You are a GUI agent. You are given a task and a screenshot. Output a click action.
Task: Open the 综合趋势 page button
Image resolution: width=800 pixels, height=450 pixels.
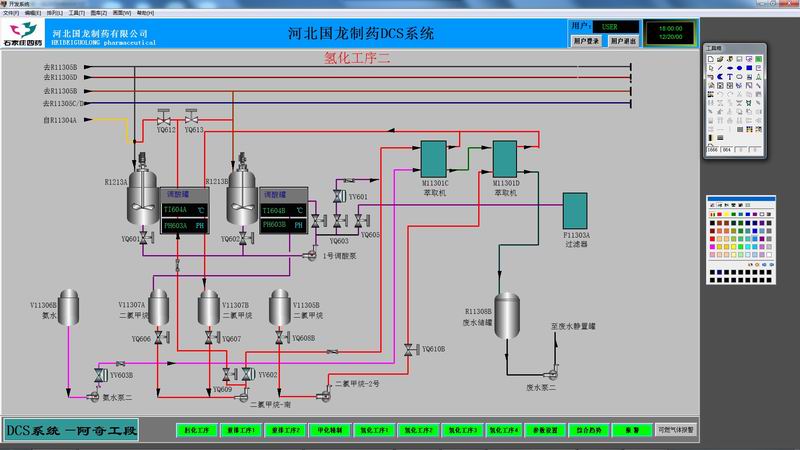coord(589,430)
